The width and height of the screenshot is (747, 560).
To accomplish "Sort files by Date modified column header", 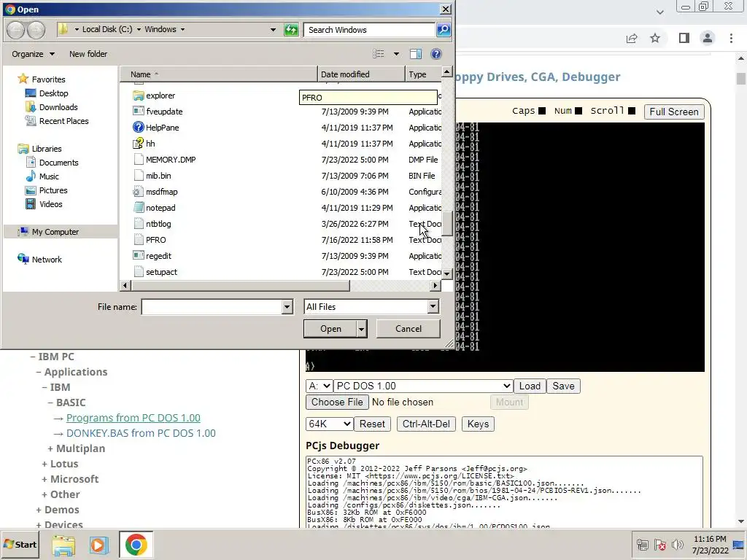I will [x=361, y=74].
